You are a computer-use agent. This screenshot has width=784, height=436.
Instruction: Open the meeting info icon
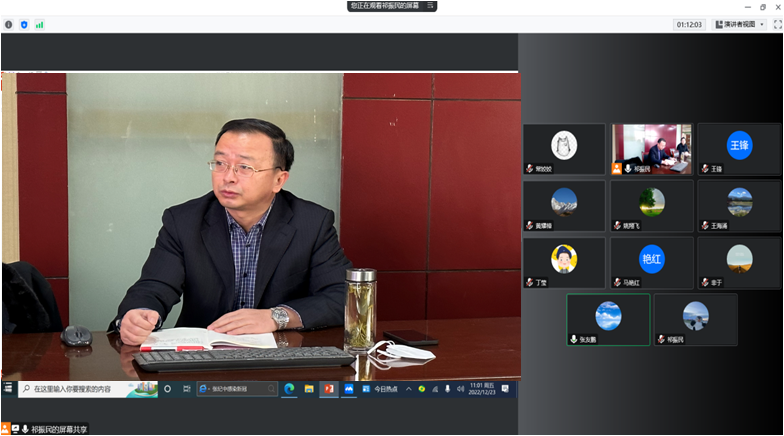pos(8,24)
